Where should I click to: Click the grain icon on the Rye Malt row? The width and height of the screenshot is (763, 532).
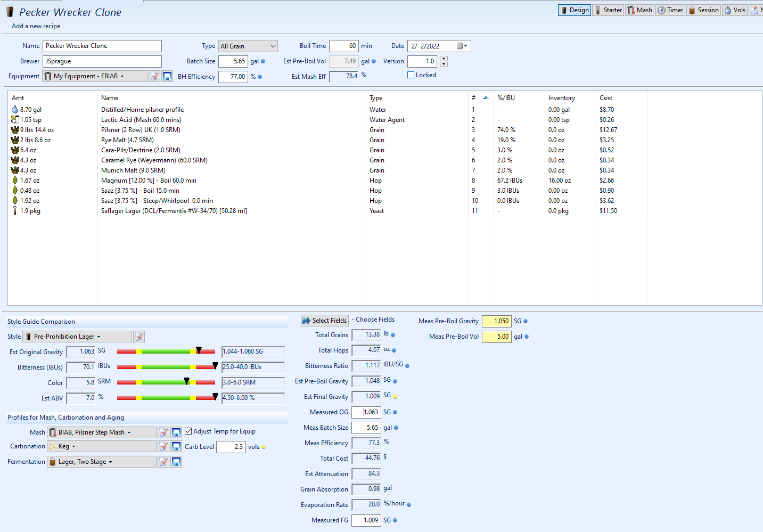[x=15, y=140]
